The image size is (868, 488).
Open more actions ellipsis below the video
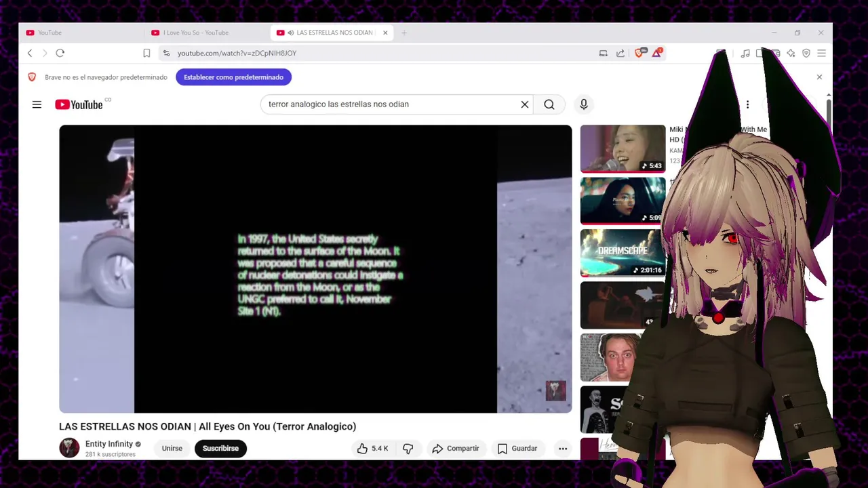point(563,449)
